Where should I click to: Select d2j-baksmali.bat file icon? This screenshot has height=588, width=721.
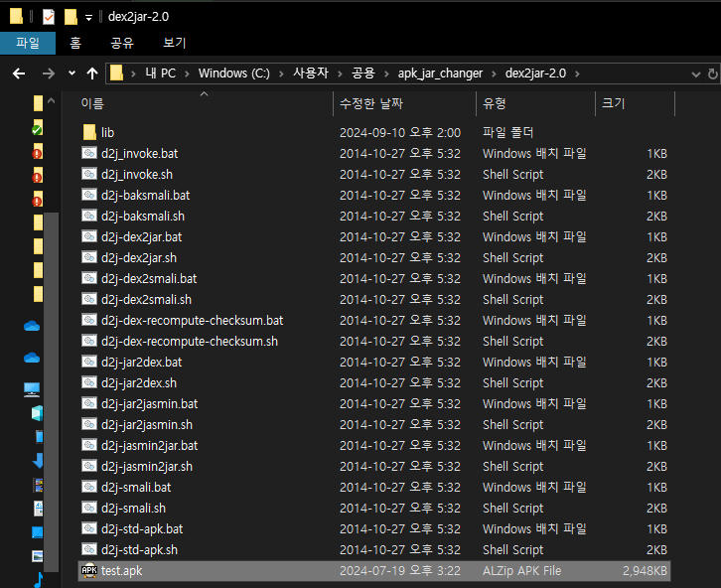point(89,195)
